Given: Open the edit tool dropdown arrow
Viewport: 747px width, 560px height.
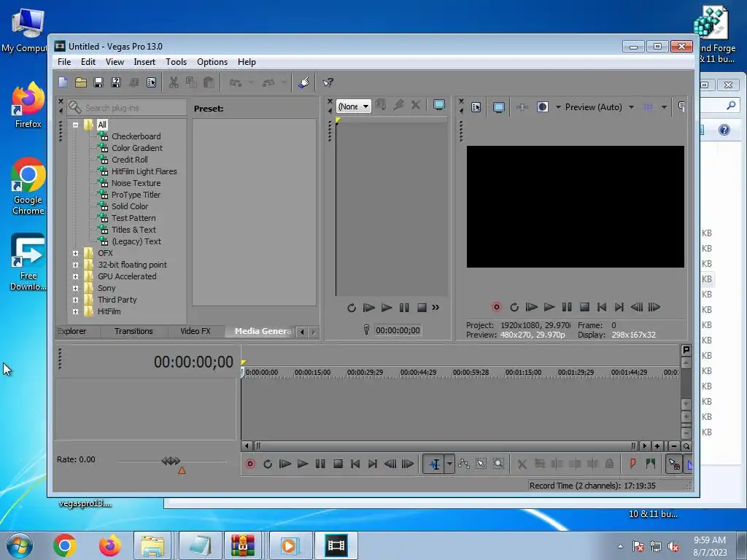Looking at the screenshot, I should pos(449,464).
